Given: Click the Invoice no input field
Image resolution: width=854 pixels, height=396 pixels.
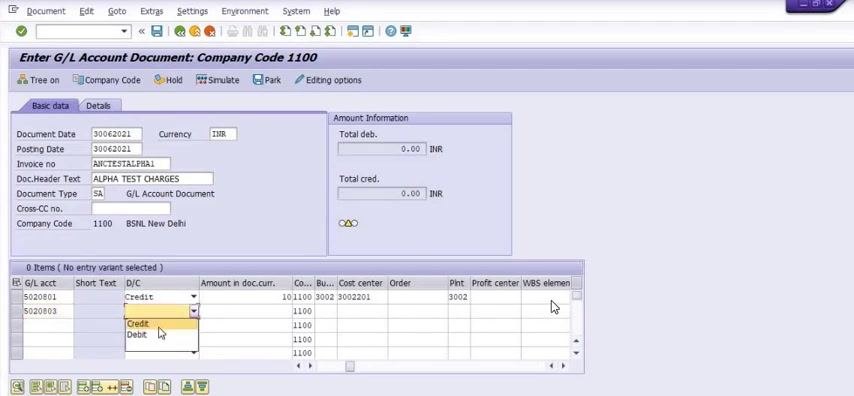Looking at the screenshot, I should (x=131, y=163).
